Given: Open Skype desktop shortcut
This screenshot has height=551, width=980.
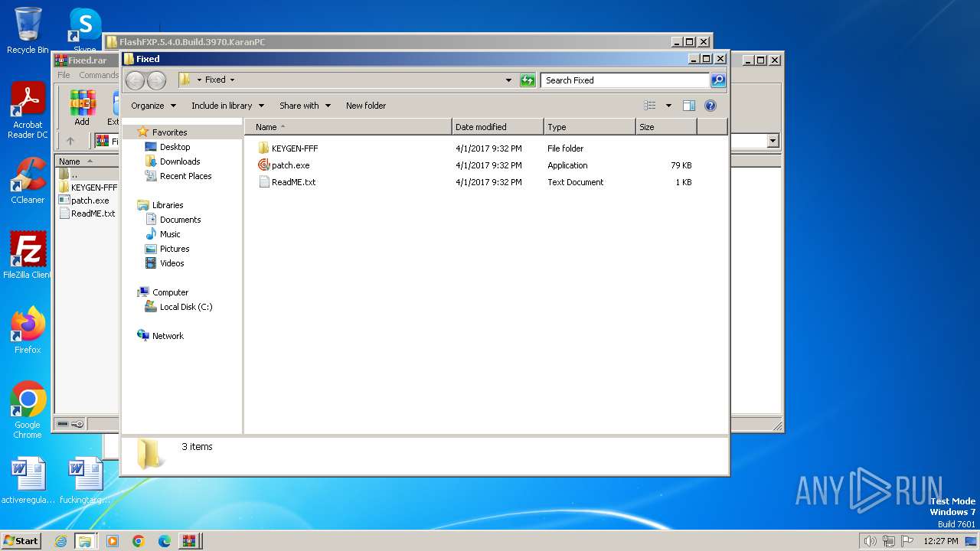Looking at the screenshot, I should 85,31.
